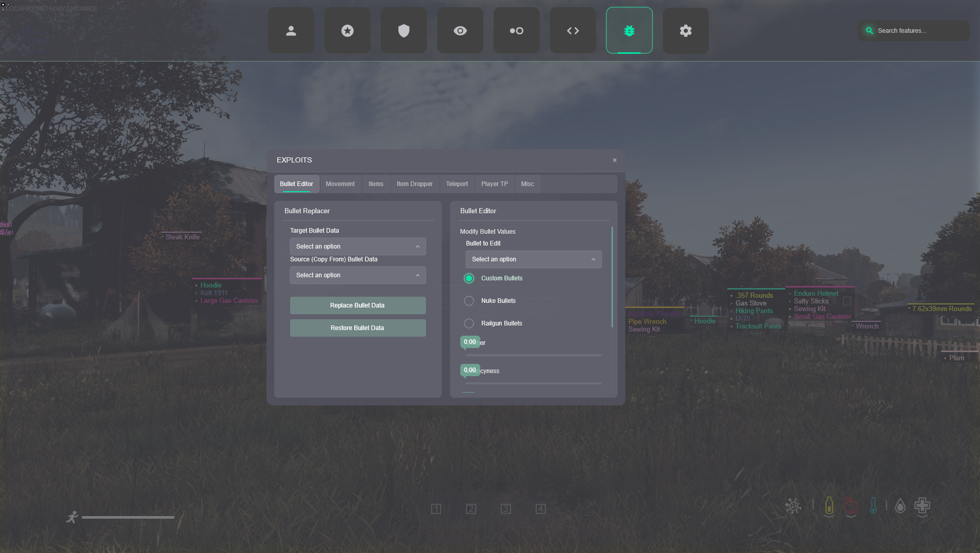Open the settings gear icon
Image resolution: width=980 pixels, height=553 pixels.
(x=685, y=31)
